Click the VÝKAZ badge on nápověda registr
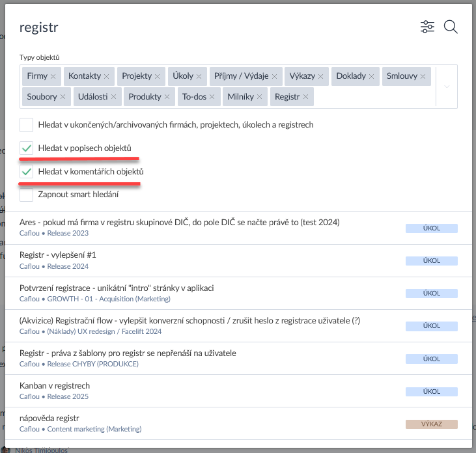Image resolution: width=476 pixels, height=453 pixels. [x=431, y=424]
